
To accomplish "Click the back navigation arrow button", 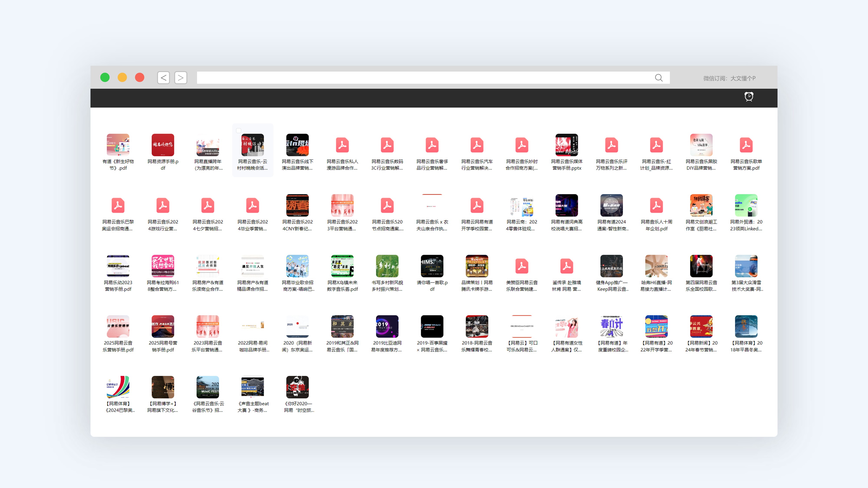I will coord(163,78).
